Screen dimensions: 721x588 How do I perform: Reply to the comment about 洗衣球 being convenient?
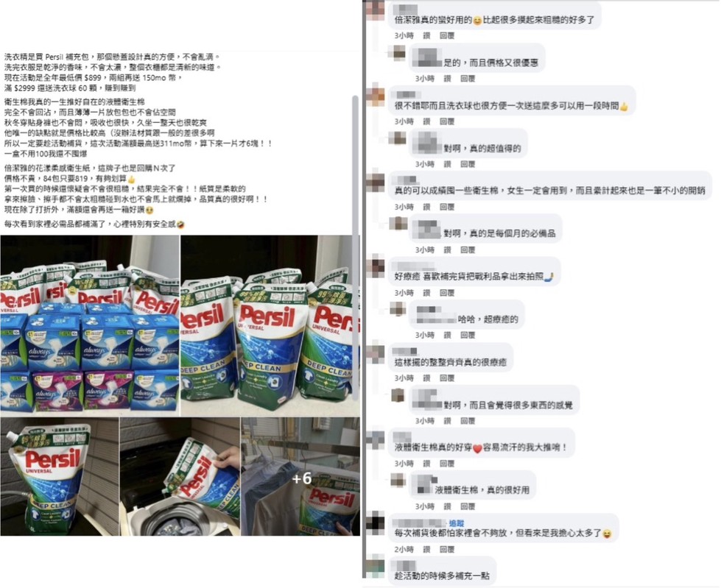point(447,121)
